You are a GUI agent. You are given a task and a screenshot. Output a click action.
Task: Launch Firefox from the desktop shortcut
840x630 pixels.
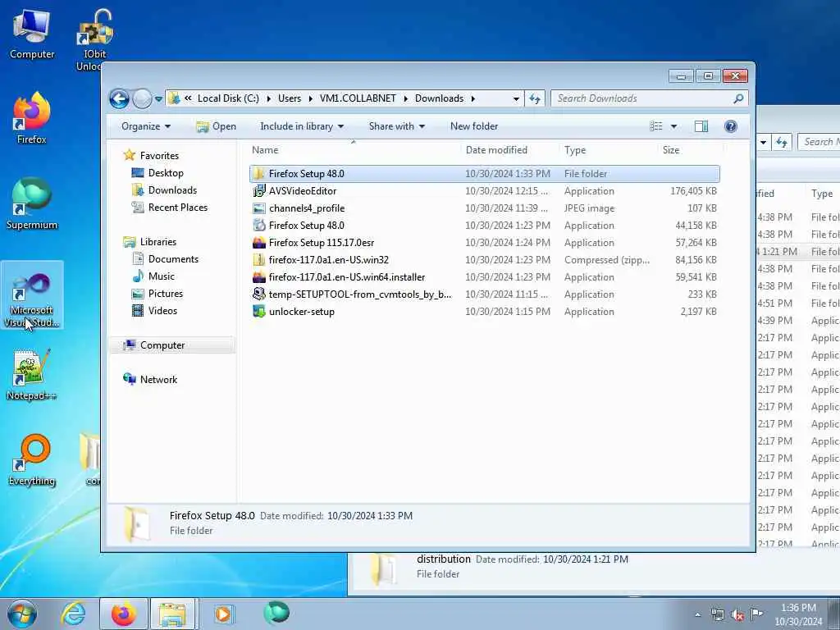point(32,118)
